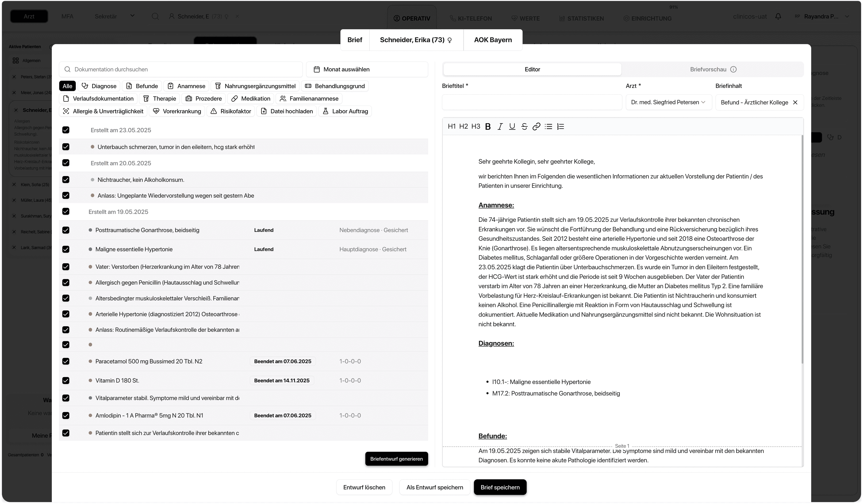Insert a link using the link icon

[x=536, y=126]
